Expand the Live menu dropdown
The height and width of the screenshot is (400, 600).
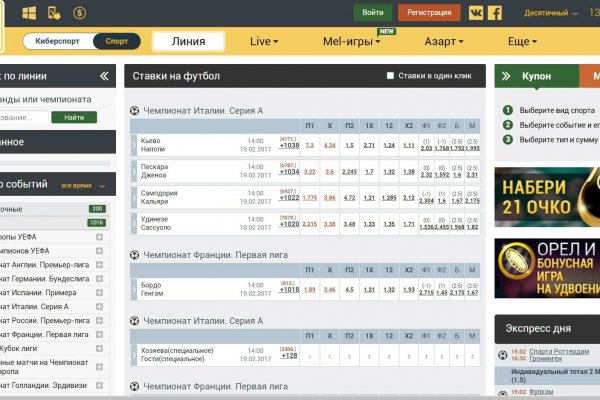[x=264, y=42]
